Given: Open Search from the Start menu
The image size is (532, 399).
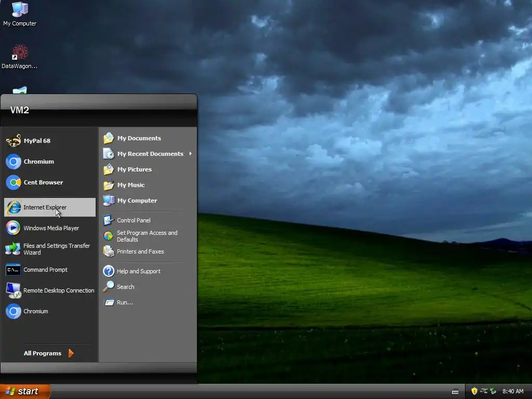Looking at the screenshot, I should (148, 287).
